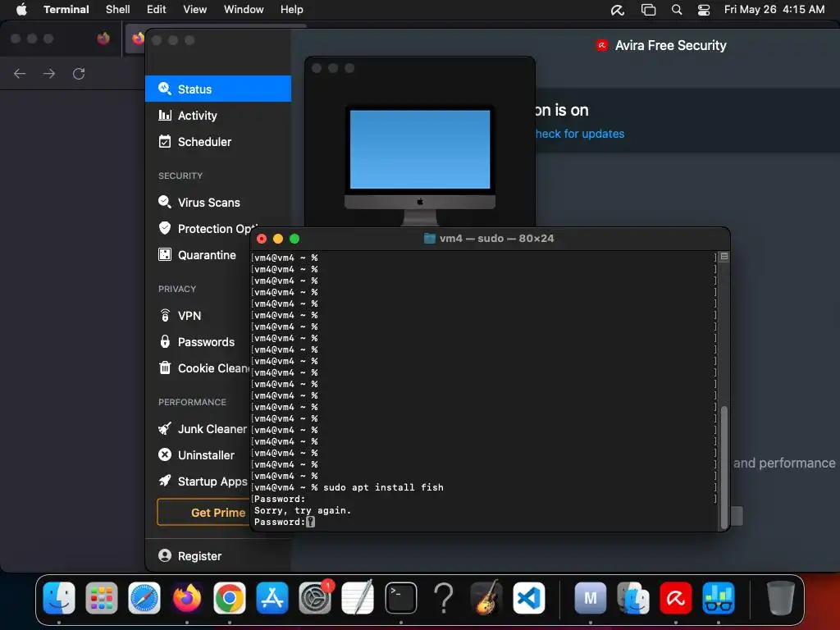The width and height of the screenshot is (840, 630).
Task: Click the Activity bar chart icon
Action: (x=165, y=115)
